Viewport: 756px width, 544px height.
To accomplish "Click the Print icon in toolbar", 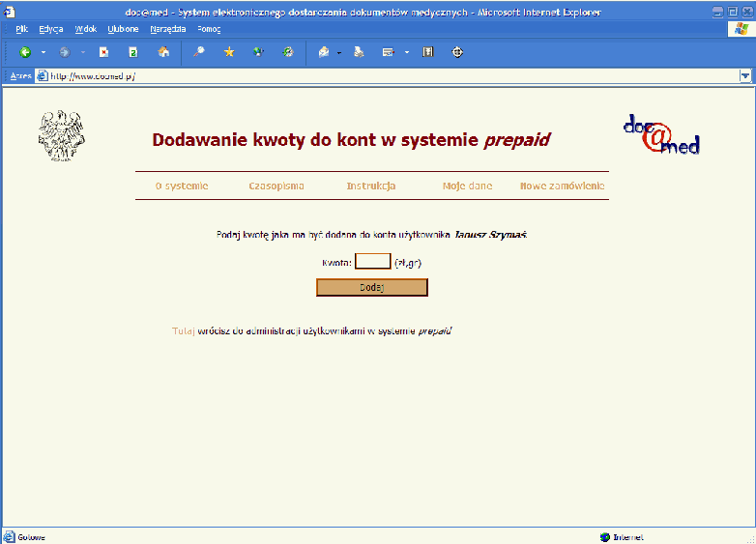I will [358, 52].
